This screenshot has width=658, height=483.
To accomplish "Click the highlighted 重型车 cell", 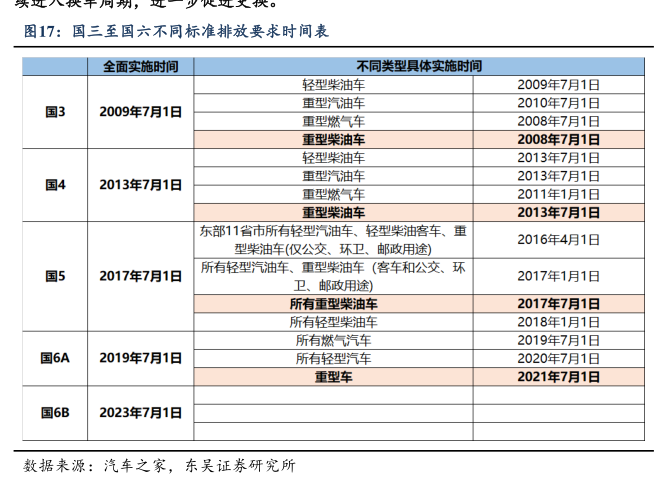I will pos(333,377).
